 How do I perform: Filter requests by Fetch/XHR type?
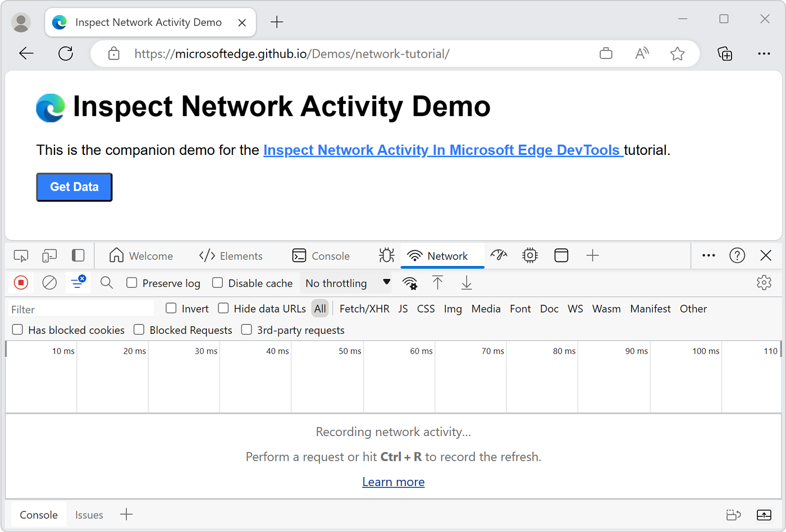(x=364, y=309)
